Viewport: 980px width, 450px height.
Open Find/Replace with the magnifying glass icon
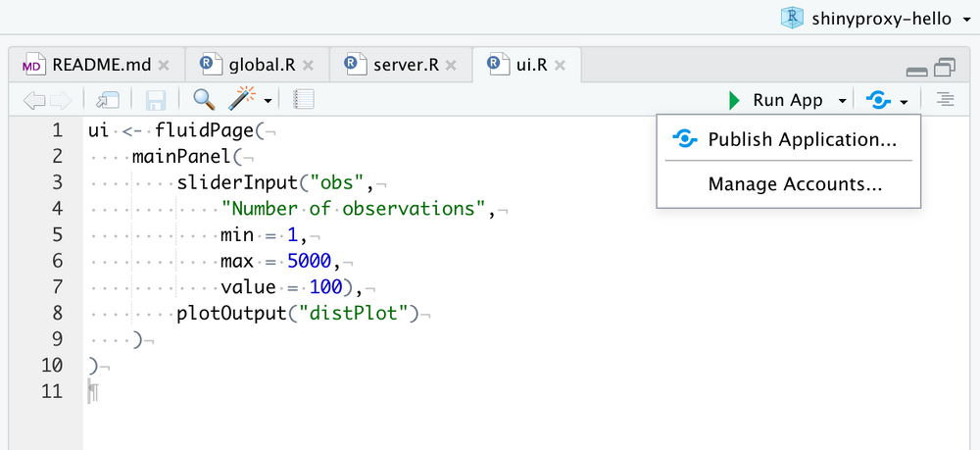pos(204,99)
